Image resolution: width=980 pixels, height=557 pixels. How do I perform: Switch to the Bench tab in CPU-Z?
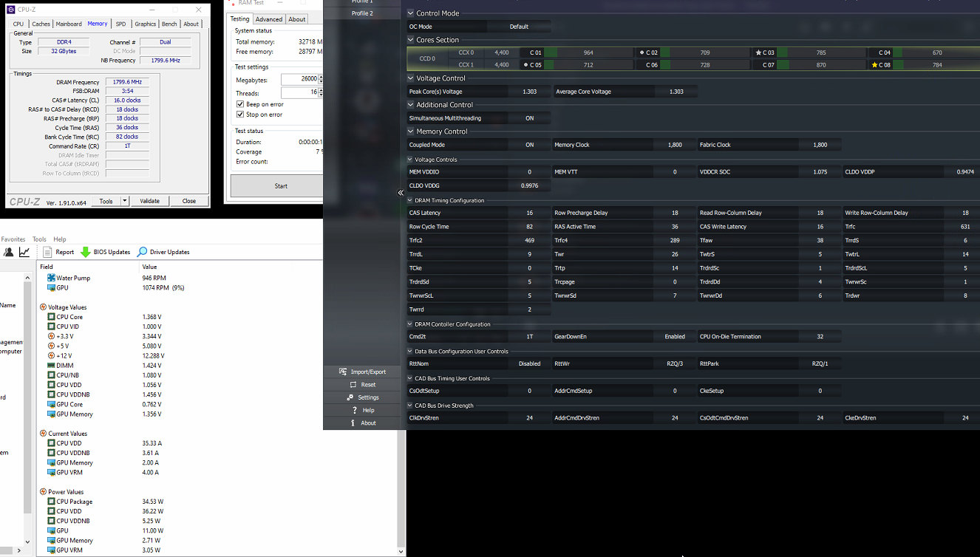coord(169,24)
